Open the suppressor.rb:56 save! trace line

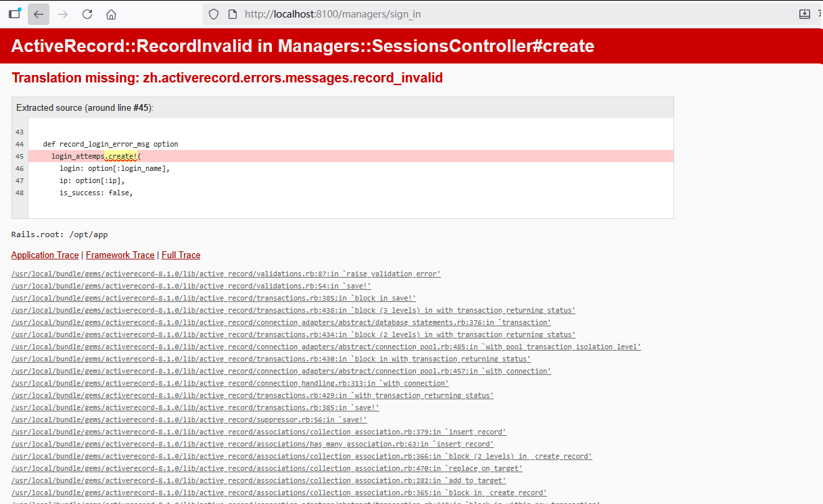[x=189, y=420]
